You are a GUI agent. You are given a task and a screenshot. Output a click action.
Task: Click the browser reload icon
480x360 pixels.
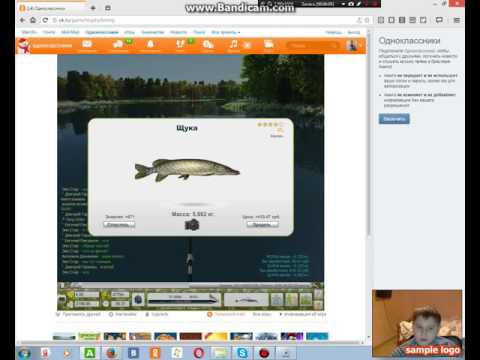[x=45, y=20]
